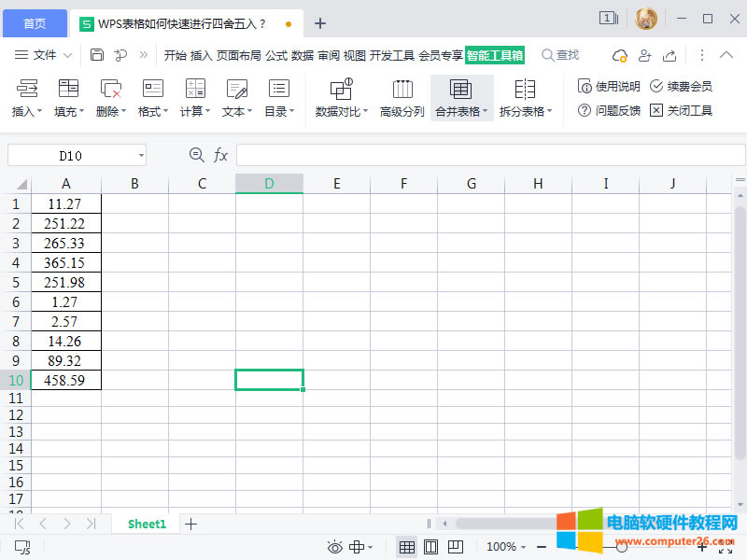
Task: Switch to the 公式 ribbon tab
Action: (276, 55)
